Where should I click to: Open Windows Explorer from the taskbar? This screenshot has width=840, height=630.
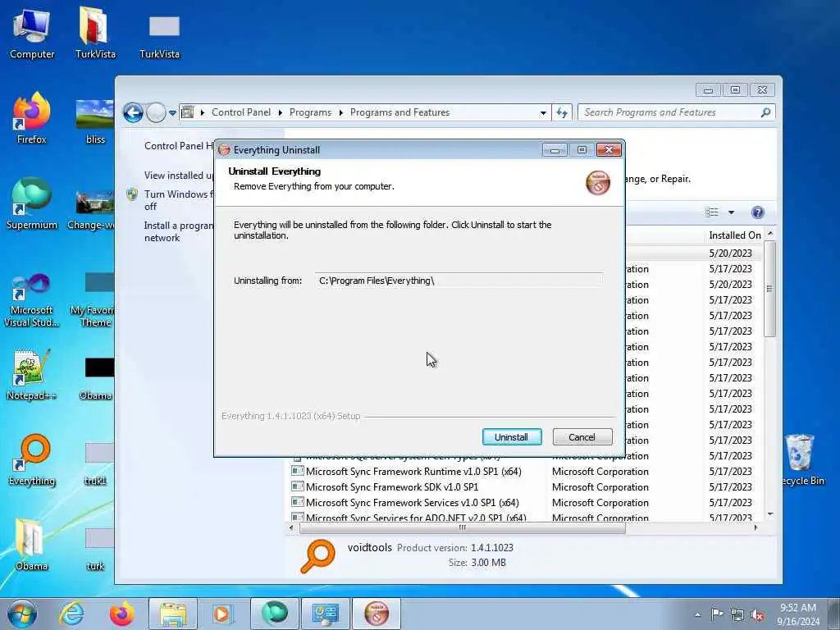[x=173, y=614]
